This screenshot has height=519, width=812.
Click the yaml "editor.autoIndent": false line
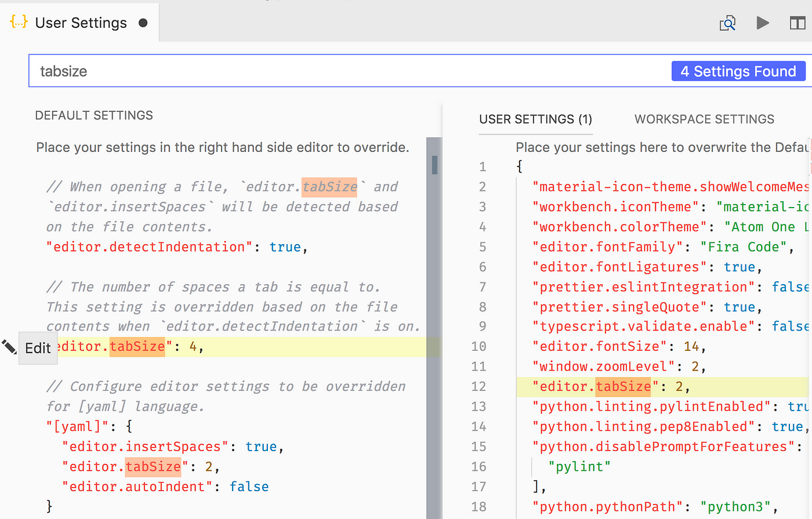165,487
